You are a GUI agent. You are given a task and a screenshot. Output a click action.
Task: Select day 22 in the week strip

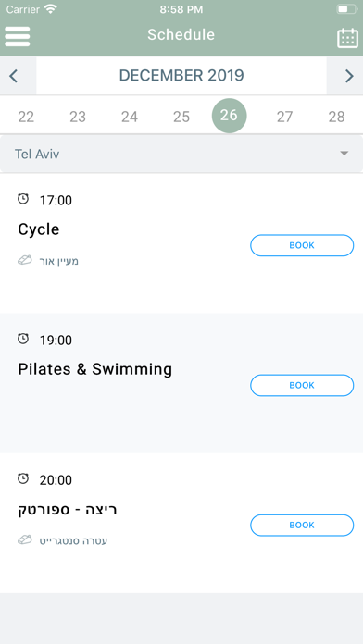click(x=26, y=118)
